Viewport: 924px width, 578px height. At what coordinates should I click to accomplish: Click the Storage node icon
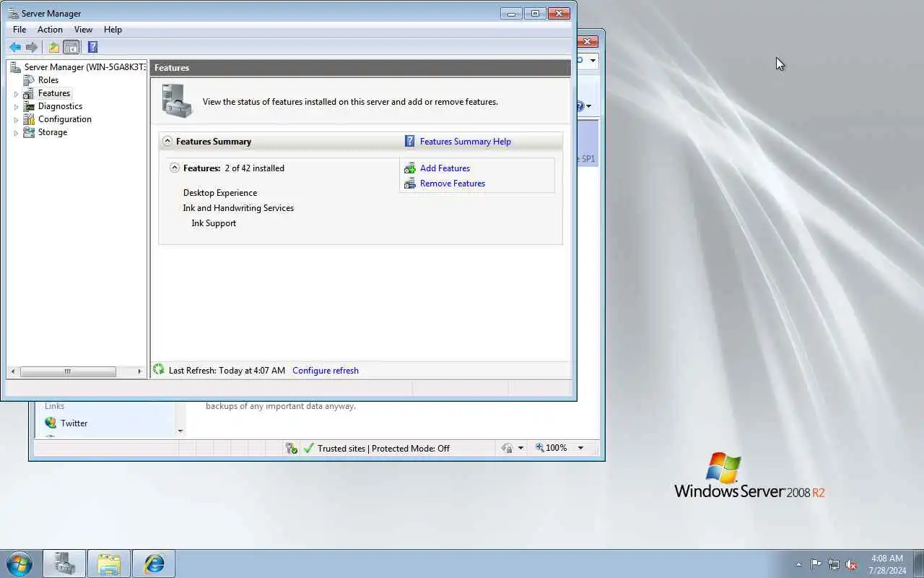(29, 132)
